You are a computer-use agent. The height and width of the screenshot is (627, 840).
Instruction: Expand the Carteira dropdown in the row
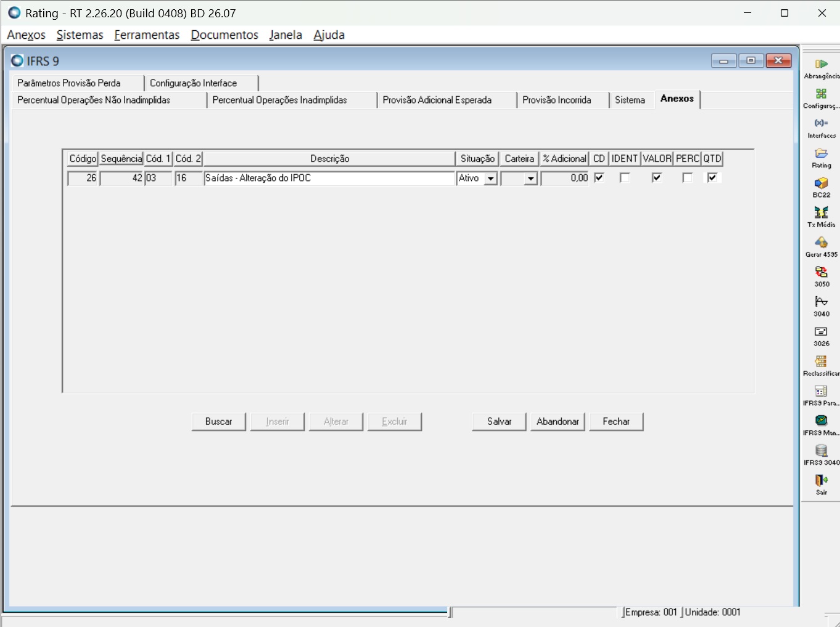[x=530, y=179]
